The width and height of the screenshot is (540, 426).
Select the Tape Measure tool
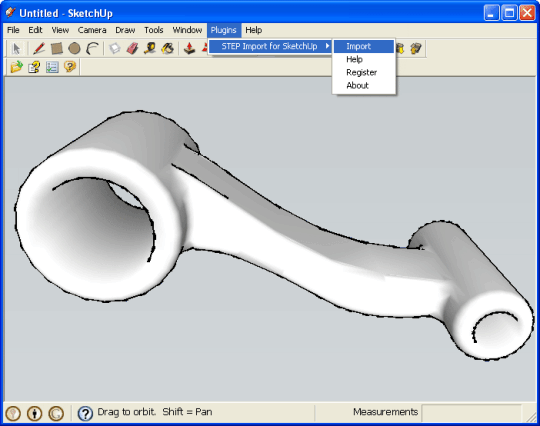pos(150,49)
